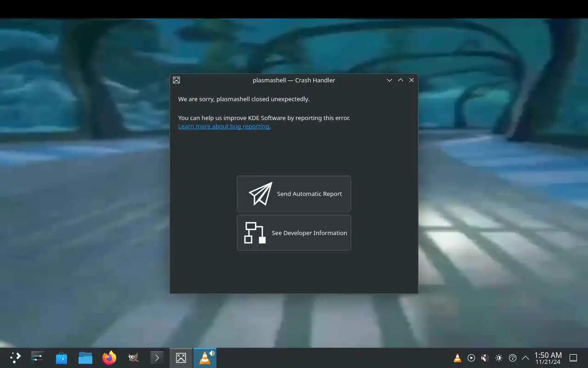The height and width of the screenshot is (368, 588).
Task: Launch Discover software store from taskbar
Action: coord(62,357)
